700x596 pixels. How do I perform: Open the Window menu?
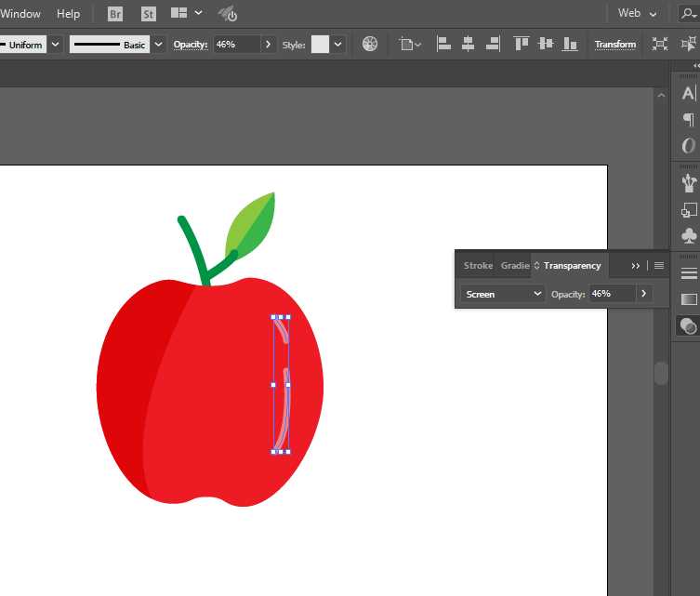(x=20, y=14)
